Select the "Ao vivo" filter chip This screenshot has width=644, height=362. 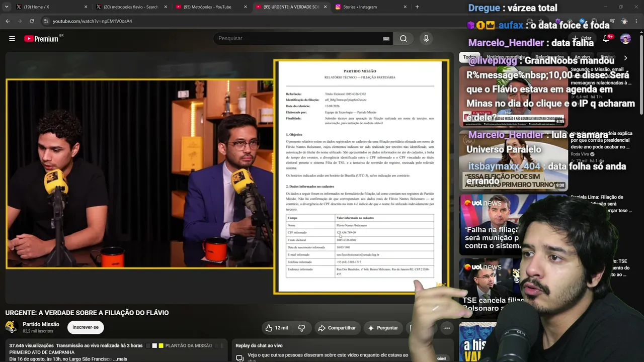(582, 57)
